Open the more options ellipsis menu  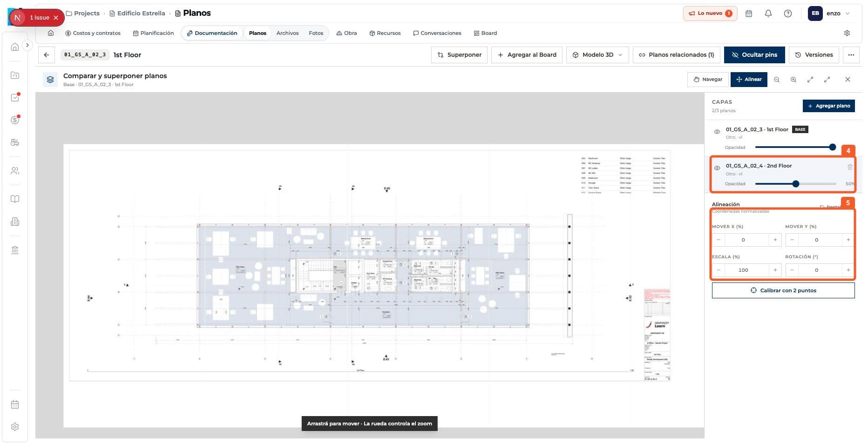click(x=851, y=55)
